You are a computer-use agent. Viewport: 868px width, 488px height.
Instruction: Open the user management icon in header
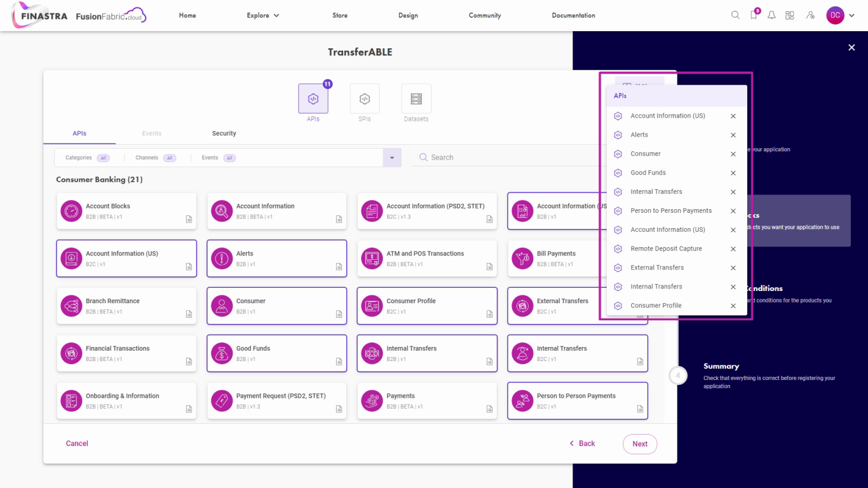point(810,15)
